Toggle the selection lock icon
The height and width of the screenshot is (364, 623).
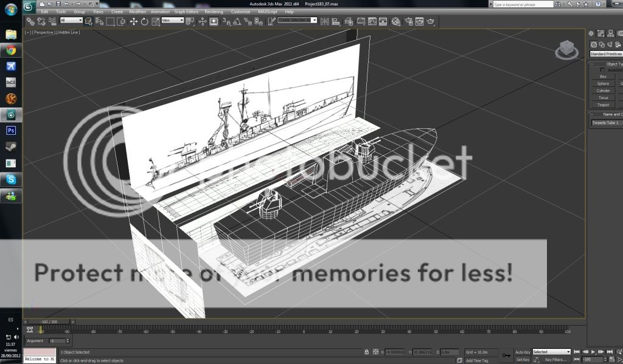coord(366,352)
